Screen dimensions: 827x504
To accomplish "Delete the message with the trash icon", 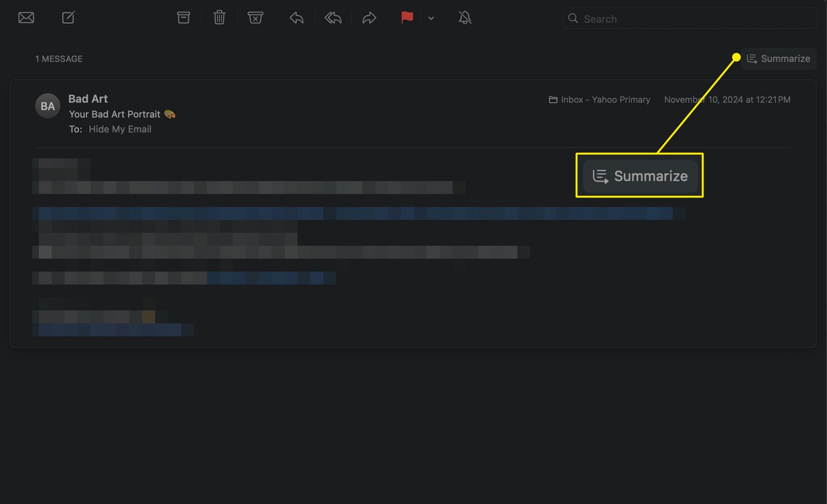I will click(219, 18).
